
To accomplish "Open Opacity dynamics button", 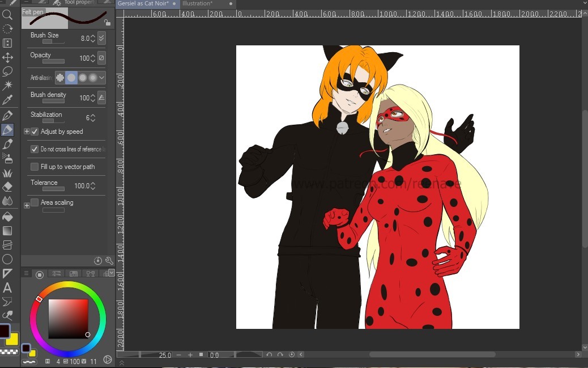I will (x=101, y=58).
